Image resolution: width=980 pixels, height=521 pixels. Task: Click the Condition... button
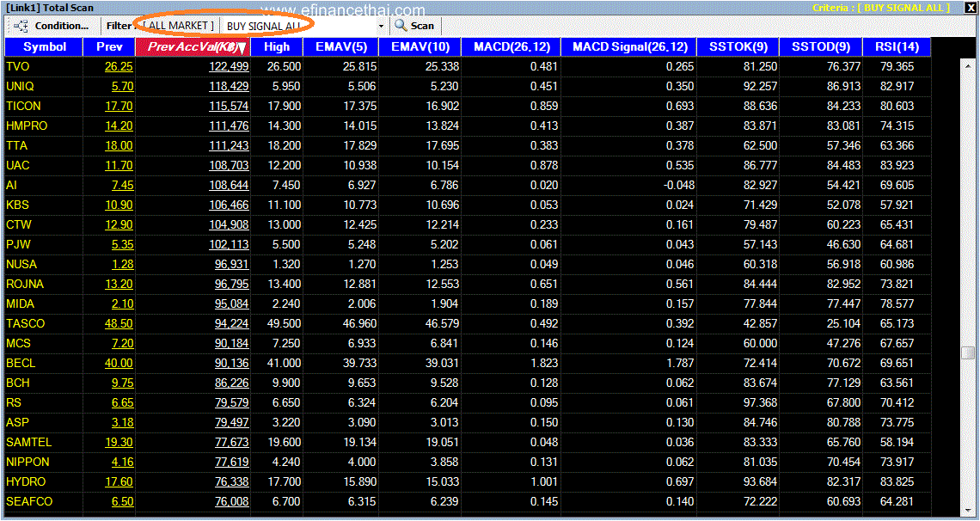coord(53,27)
